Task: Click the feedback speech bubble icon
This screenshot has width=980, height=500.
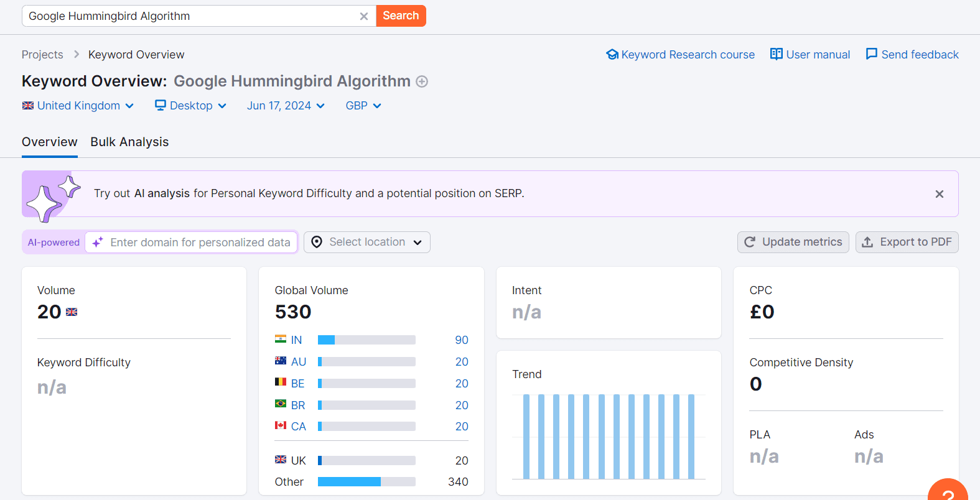Action: click(872, 54)
